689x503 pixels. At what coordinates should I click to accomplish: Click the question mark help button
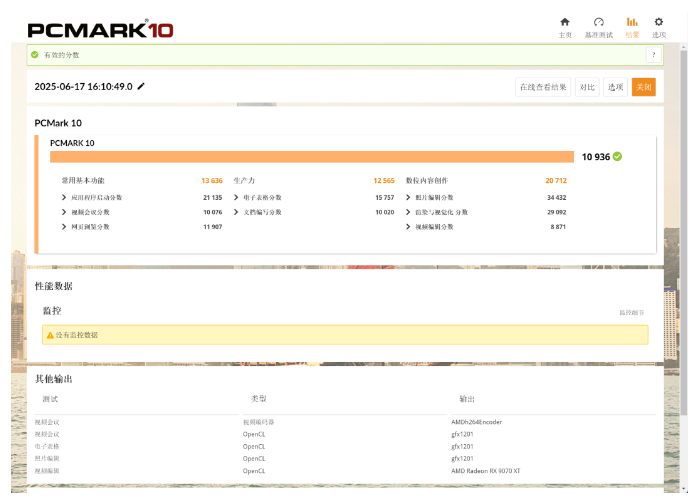point(653,55)
